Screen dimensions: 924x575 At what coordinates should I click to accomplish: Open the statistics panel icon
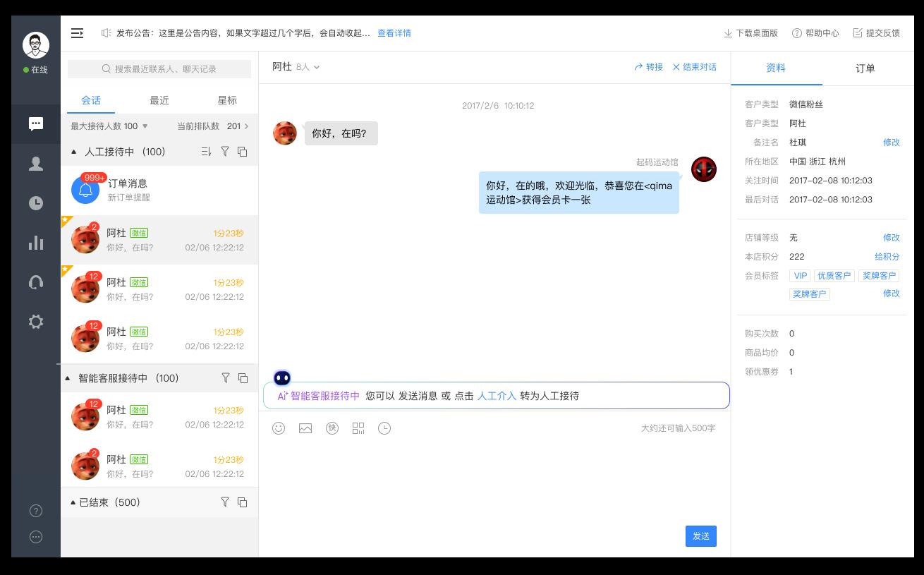point(36,243)
